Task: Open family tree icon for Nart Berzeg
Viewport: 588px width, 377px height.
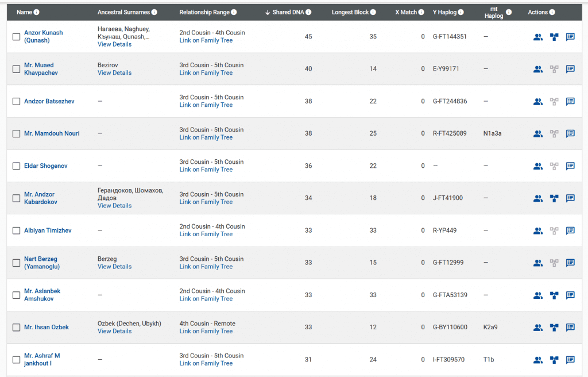Action: point(554,263)
